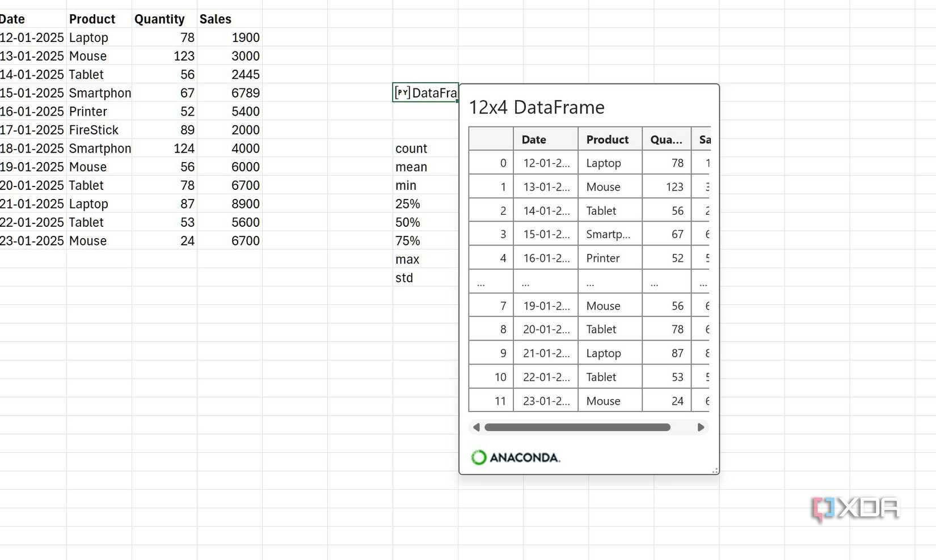This screenshot has height=560, width=936.
Task: Select the row index 0 cell in the preview
Action: click(504, 163)
